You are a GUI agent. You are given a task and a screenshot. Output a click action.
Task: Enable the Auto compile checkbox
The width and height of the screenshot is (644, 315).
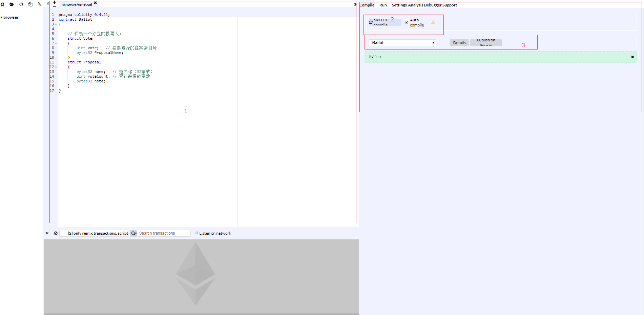point(407,22)
